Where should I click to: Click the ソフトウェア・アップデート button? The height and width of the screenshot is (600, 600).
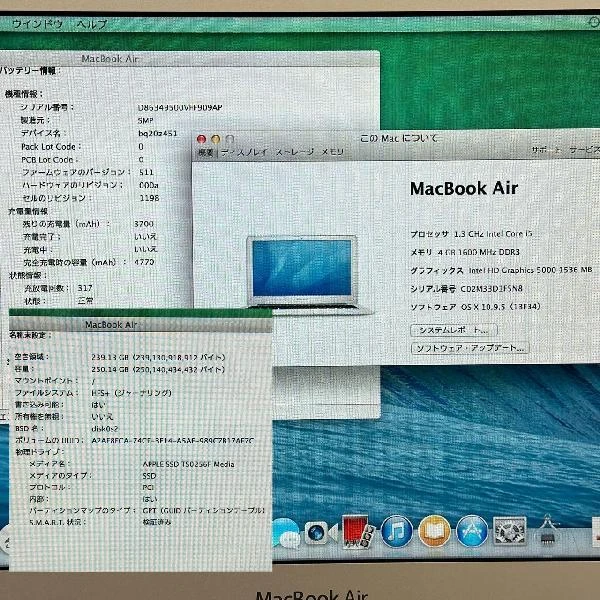[x=470, y=348]
